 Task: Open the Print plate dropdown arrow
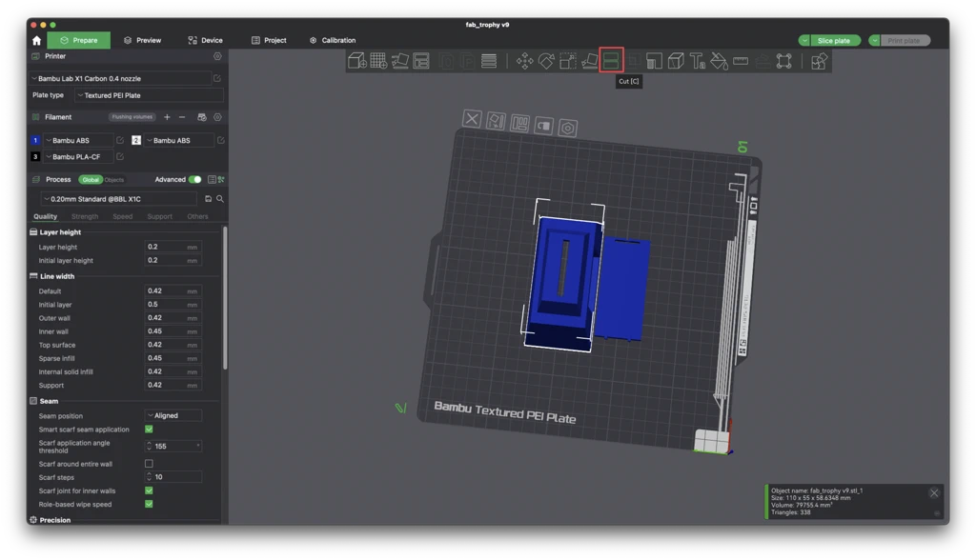[875, 40]
